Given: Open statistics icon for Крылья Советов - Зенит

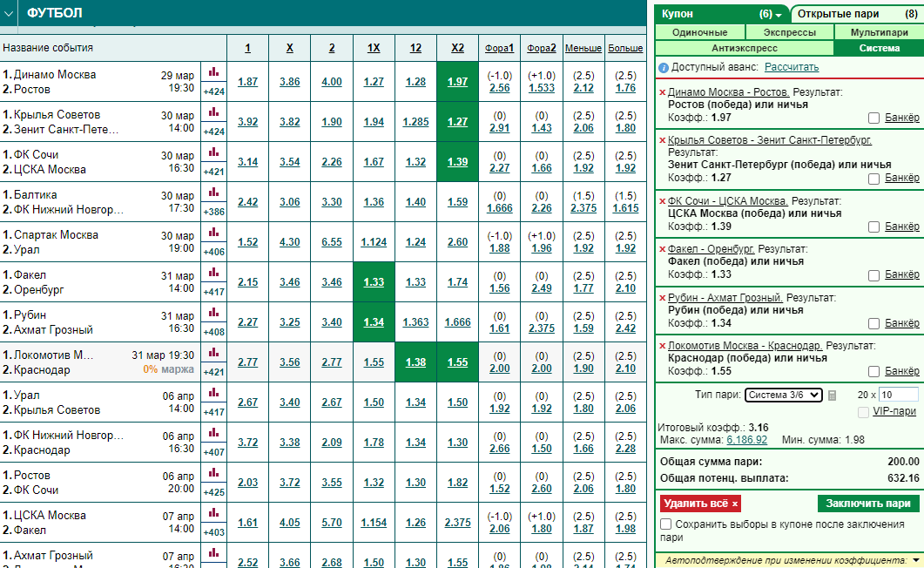Looking at the screenshot, I should pos(213,112).
